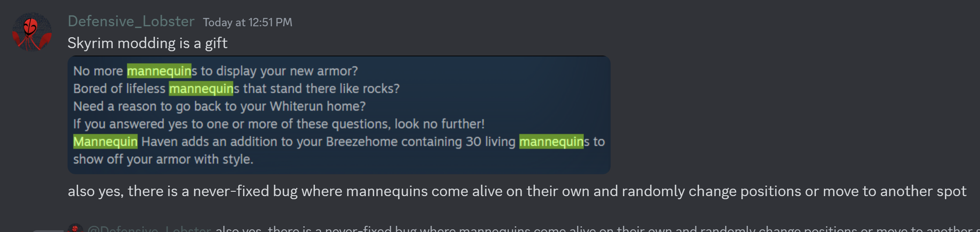Click the word 'Breezehome' in the image
The width and height of the screenshot is (980, 232).
pos(361,142)
